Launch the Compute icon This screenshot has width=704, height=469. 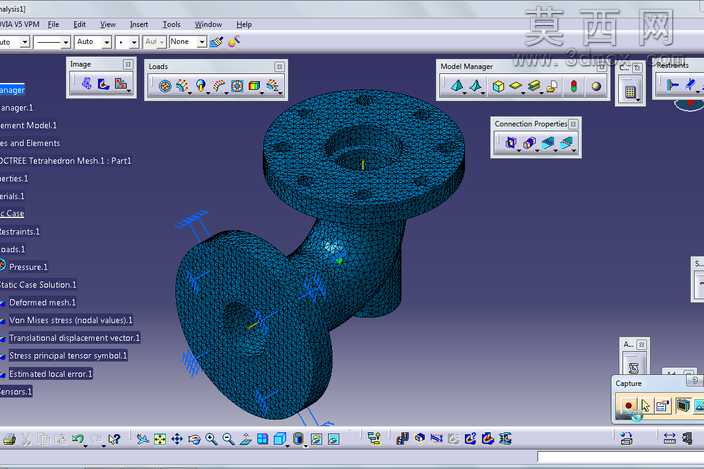coord(630,92)
